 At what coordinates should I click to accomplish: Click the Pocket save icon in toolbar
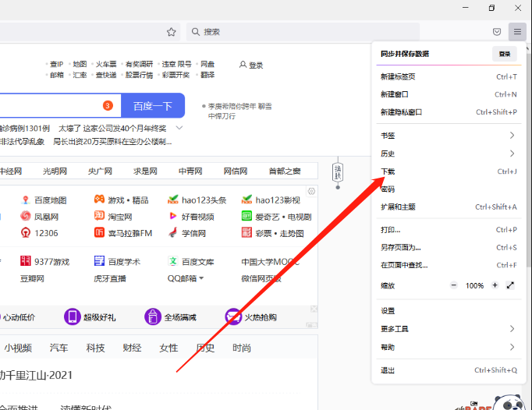497,32
